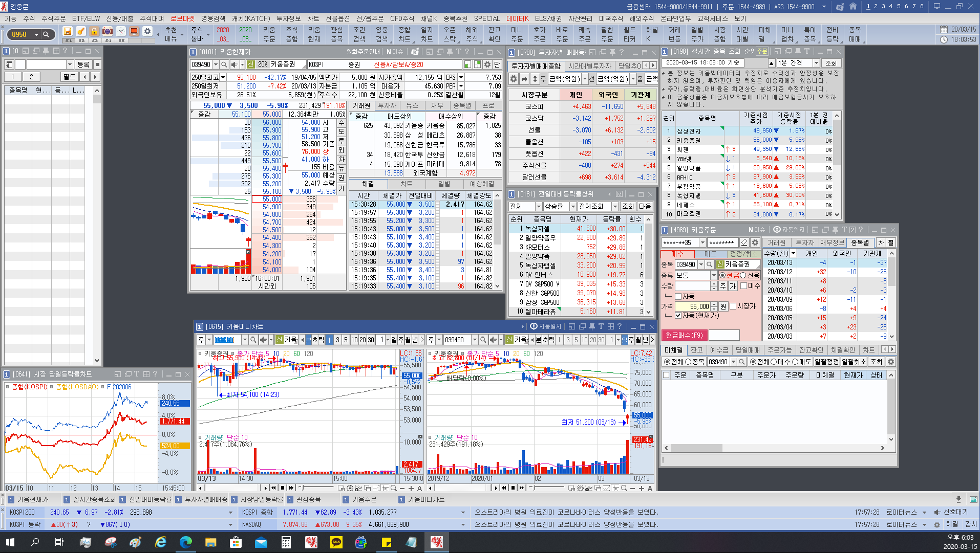Click the save screen floppy icon
Screen dimensions: 980x553
pyautogui.click(x=68, y=31)
